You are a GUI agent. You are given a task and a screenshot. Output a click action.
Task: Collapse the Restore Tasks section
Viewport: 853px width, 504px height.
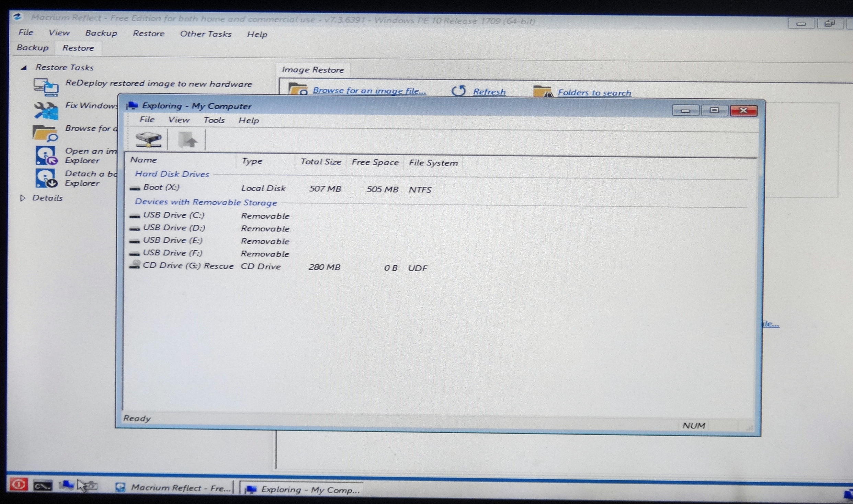click(x=23, y=68)
